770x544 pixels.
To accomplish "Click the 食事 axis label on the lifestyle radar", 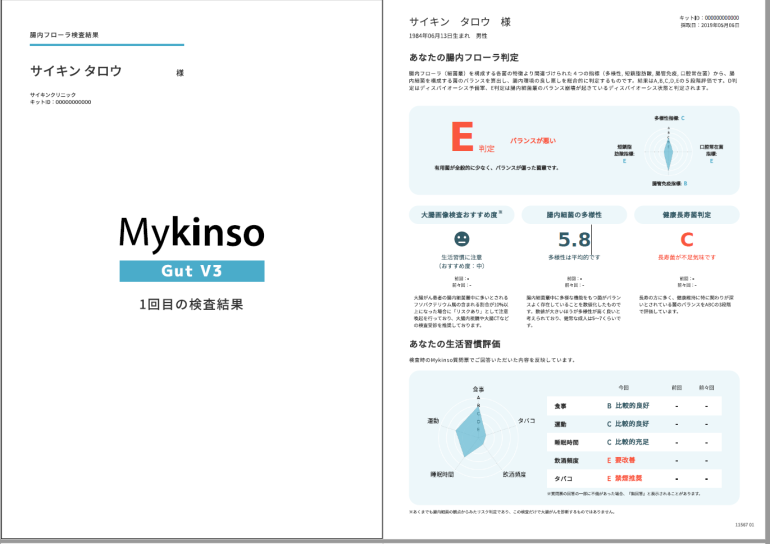I will point(478,389).
